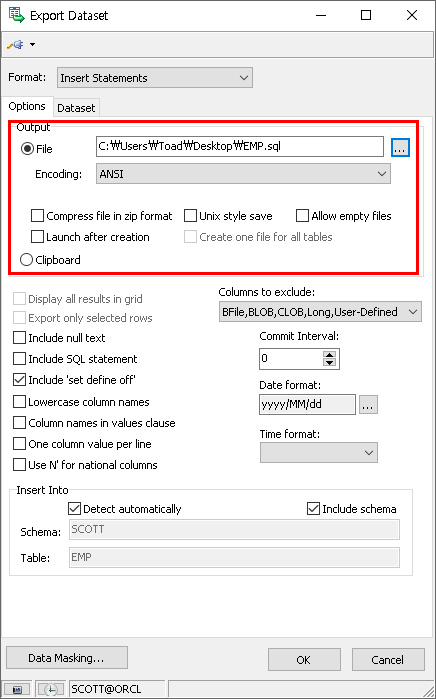The height and width of the screenshot is (699, 436).
Task: Expand the Encoding combo box
Action: tap(243, 174)
